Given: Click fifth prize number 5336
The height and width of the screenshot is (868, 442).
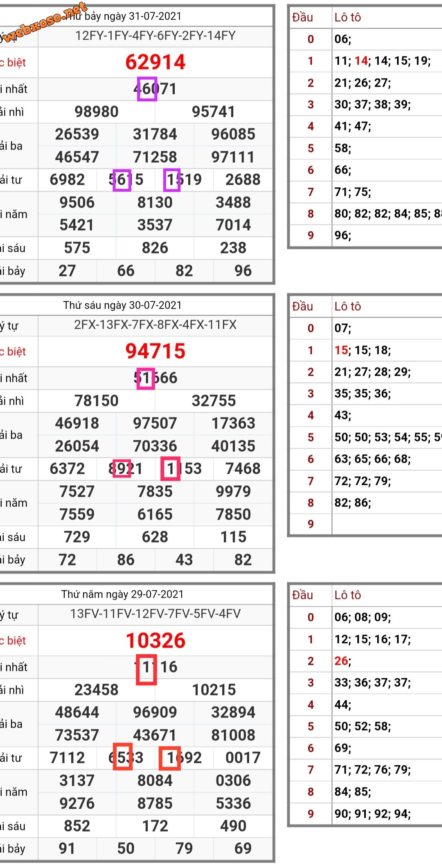Looking at the screenshot, I should [233, 803].
